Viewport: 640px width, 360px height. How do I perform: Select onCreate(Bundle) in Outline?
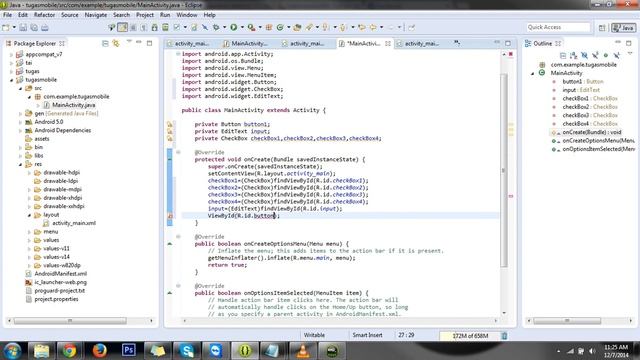(x=591, y=132)
